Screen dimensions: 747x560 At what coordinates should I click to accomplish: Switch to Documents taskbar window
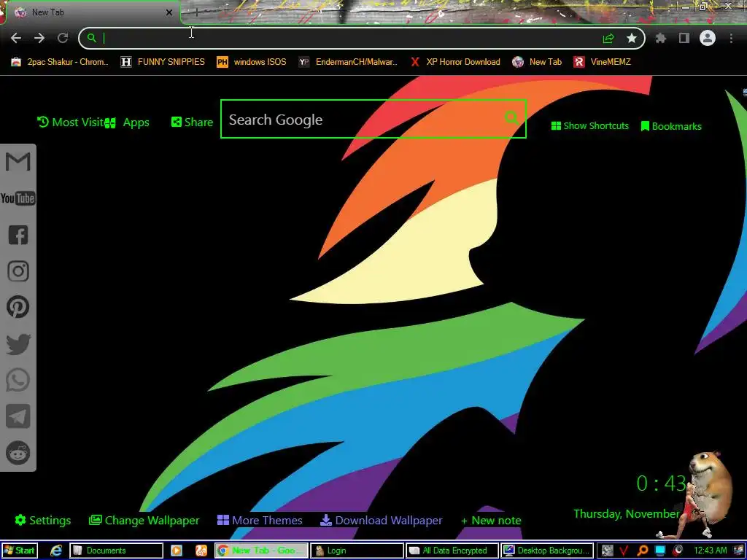(x=116, y=551)
